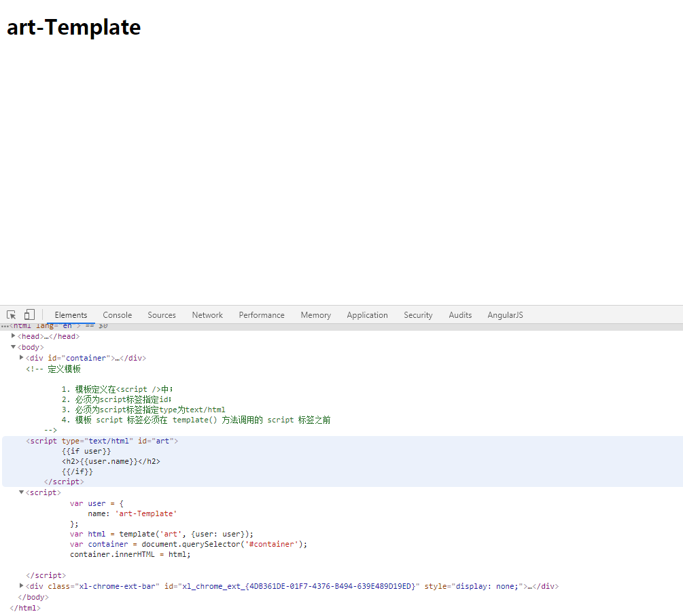Select the closing </script> tag in highlighted block

click(64, 482)
